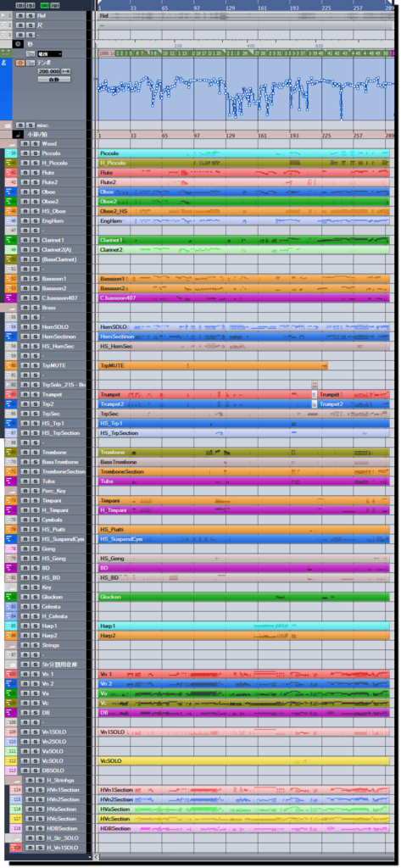
Task: Click the C.bassoon407 track's purple track icon
Action: (10, 298)
